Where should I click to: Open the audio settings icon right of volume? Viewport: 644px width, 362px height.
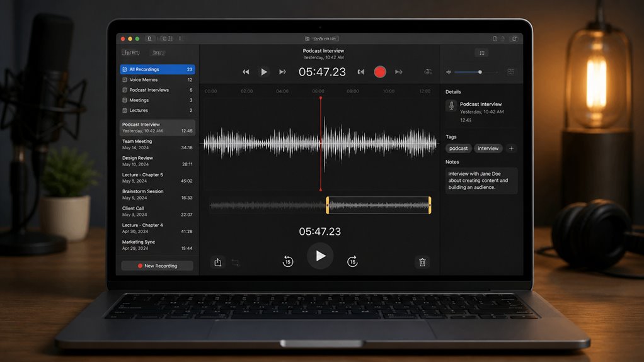pyautogui.click(x=511, y=72)
